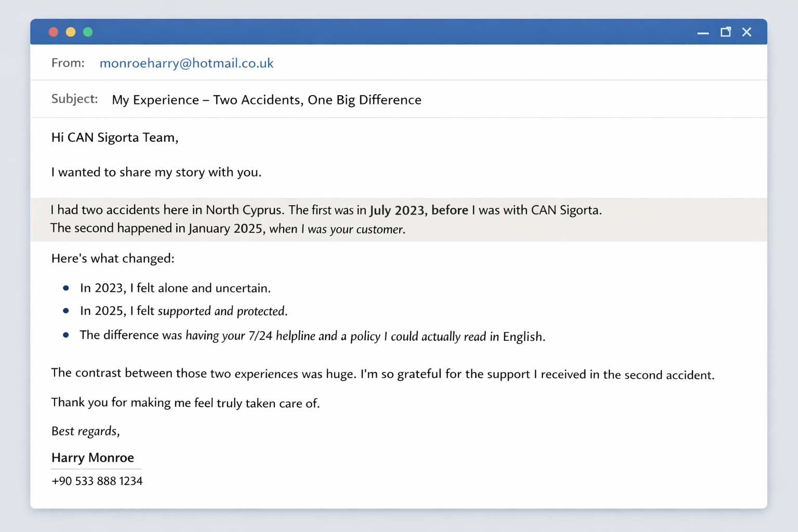Click the green traffic-light dot

88,32
